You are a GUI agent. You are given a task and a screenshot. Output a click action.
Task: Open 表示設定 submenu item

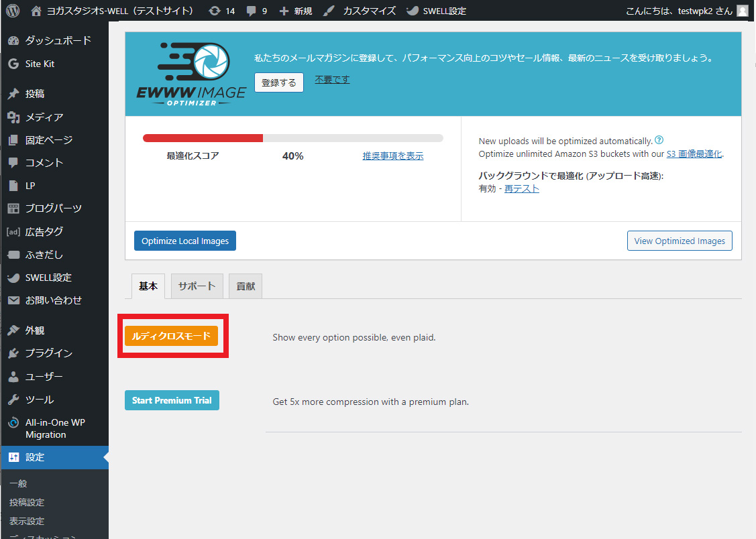(x=27, y=521)
